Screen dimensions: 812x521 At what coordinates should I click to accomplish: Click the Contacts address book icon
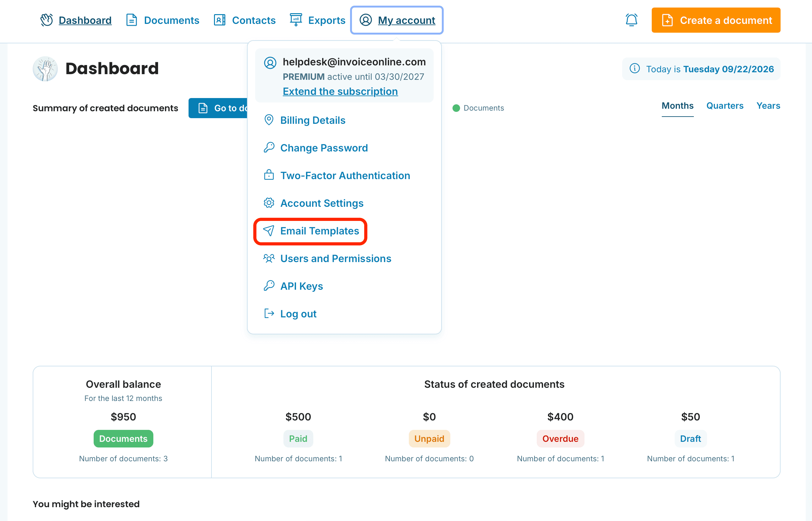coord(220,20)
